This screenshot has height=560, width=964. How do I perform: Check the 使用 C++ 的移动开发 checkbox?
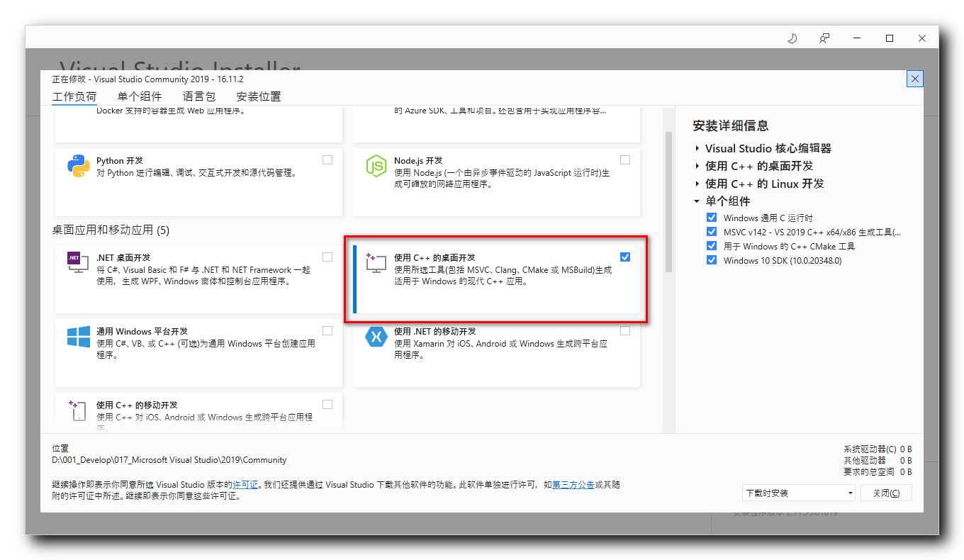[327, 404]
